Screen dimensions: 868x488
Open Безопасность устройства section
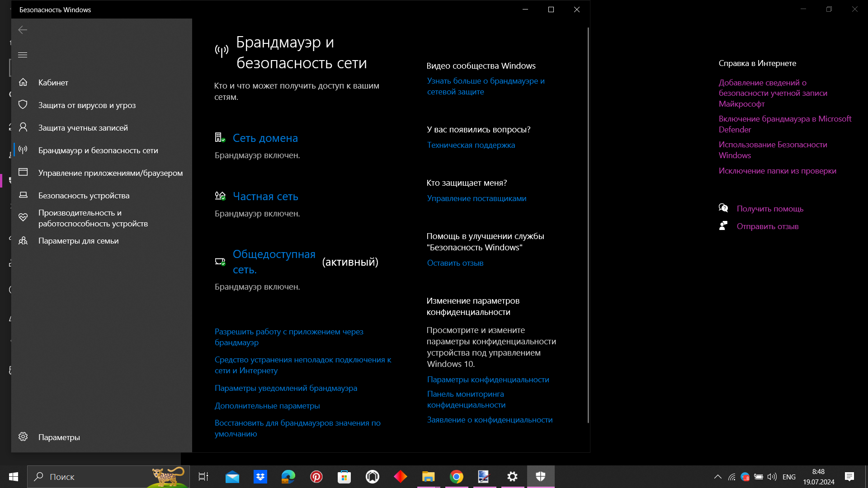pos(102,195)
